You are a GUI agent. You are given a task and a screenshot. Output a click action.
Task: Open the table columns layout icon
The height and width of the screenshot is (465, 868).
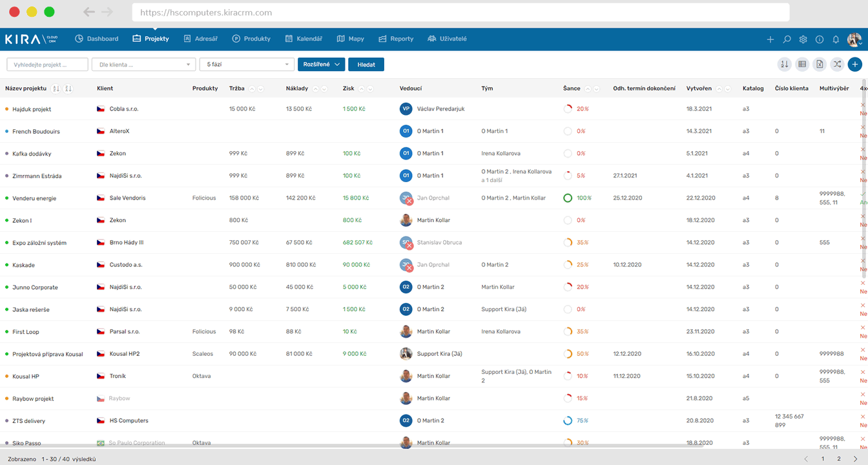802,64
